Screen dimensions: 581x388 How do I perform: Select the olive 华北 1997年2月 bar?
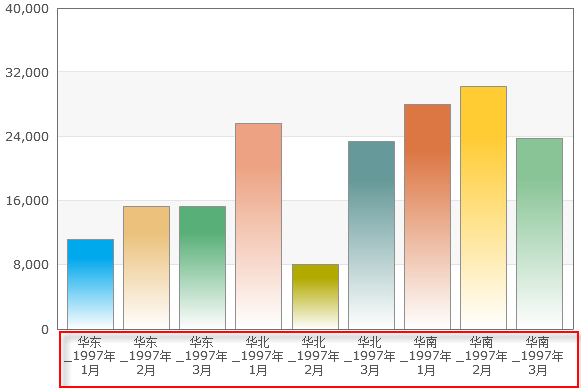coord(315,297)
